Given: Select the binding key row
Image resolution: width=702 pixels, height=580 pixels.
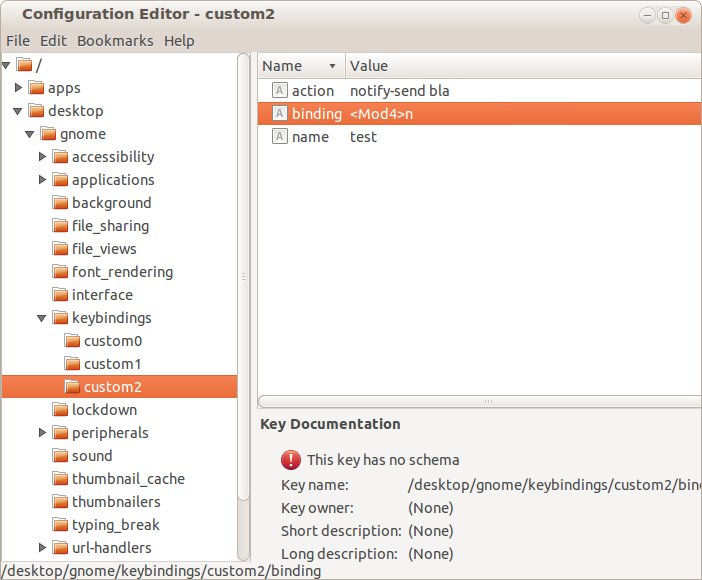Looking at the screenshot, I should 479,113.
